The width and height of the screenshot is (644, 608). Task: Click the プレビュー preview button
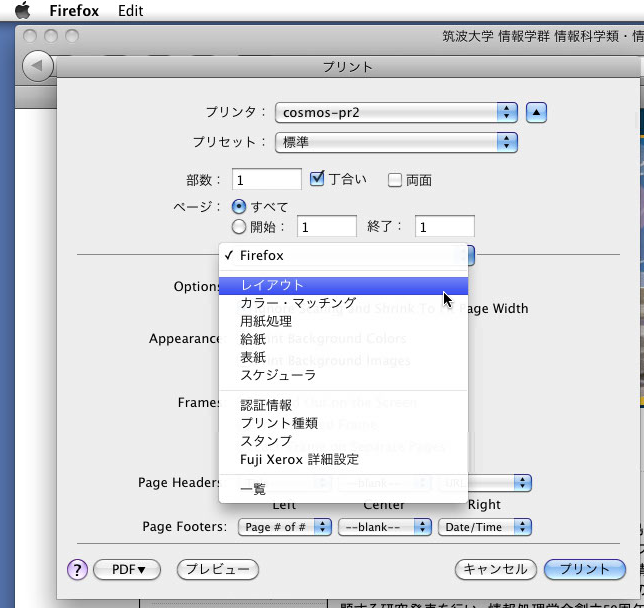218,569
